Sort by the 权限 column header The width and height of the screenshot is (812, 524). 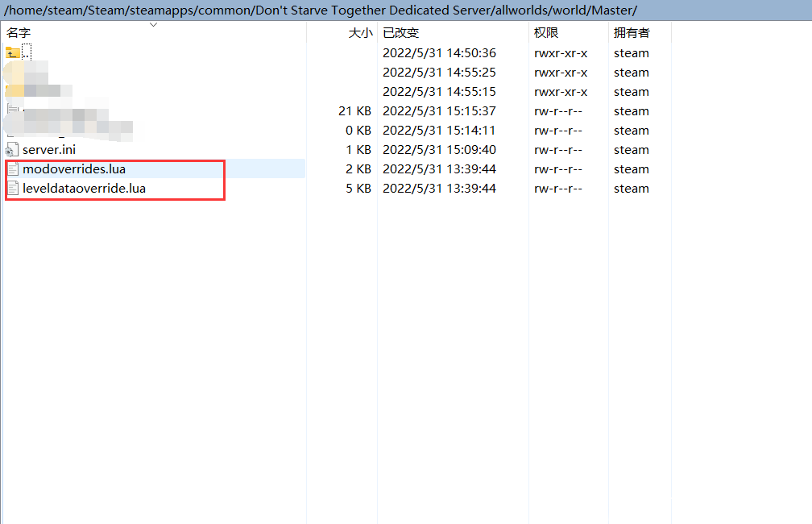click(546, 33)
